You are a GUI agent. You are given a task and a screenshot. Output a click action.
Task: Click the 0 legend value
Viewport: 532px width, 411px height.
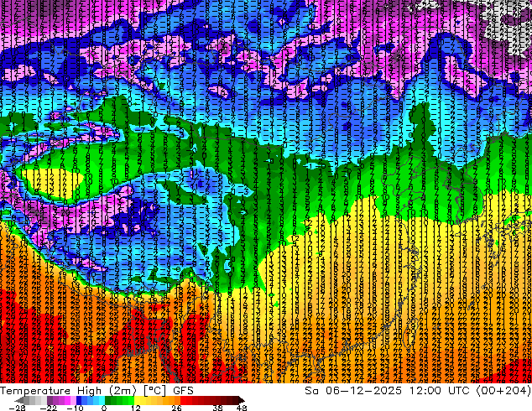pyautogui.click(x=104, y=408)
